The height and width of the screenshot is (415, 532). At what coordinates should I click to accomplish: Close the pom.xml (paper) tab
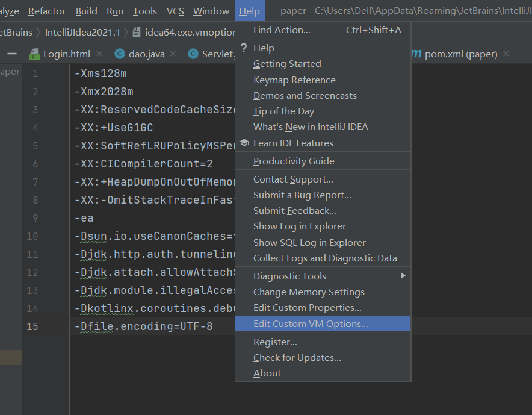[506, 54]
